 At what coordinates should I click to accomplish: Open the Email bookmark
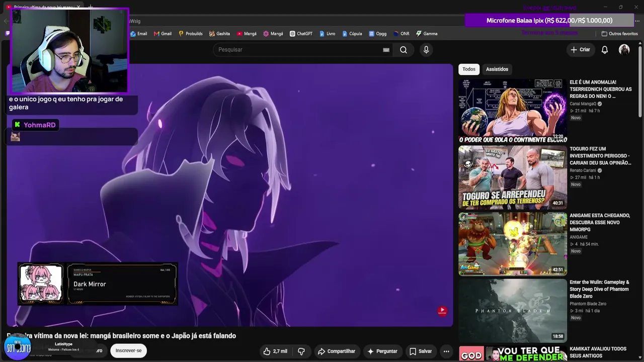tap(138, 34)
